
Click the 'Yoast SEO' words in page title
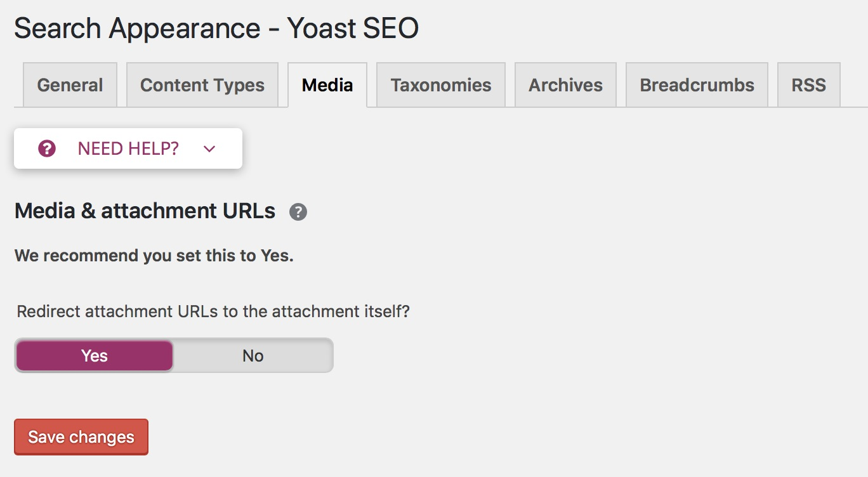[353, 29]
